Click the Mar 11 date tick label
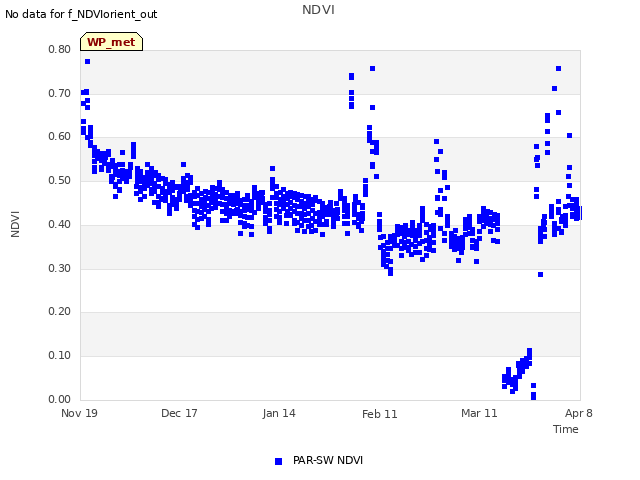 [479, 413]
